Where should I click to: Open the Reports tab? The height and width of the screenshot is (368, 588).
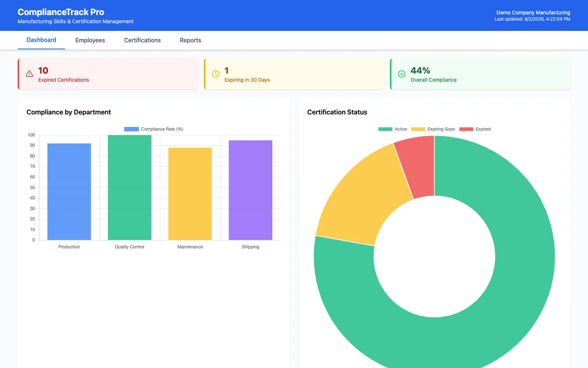[x=190, y=40]
